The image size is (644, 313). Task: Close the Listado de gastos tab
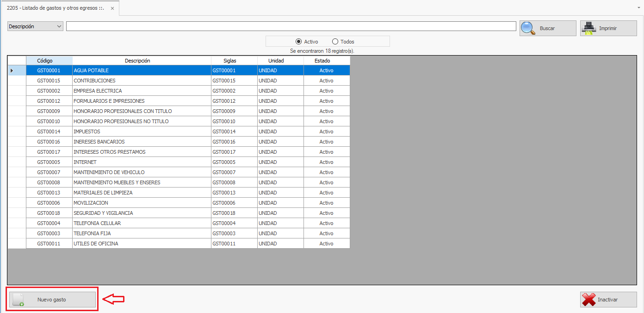click(x=112, y=8)
